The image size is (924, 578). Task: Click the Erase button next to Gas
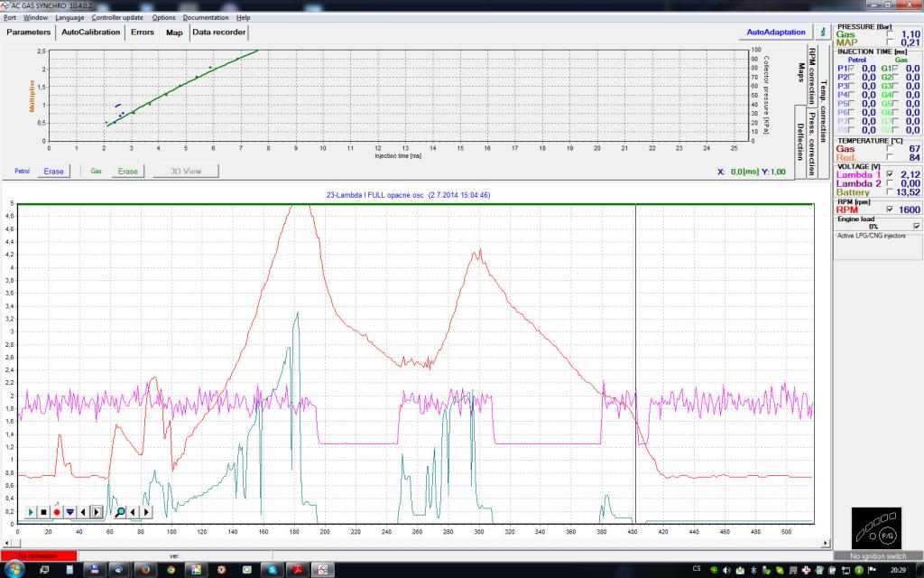127,171
